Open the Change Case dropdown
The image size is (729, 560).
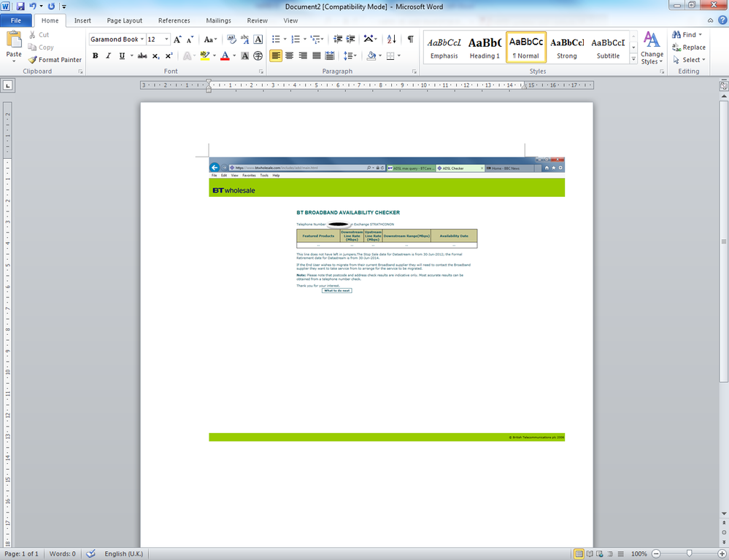[x=211, y=39]
